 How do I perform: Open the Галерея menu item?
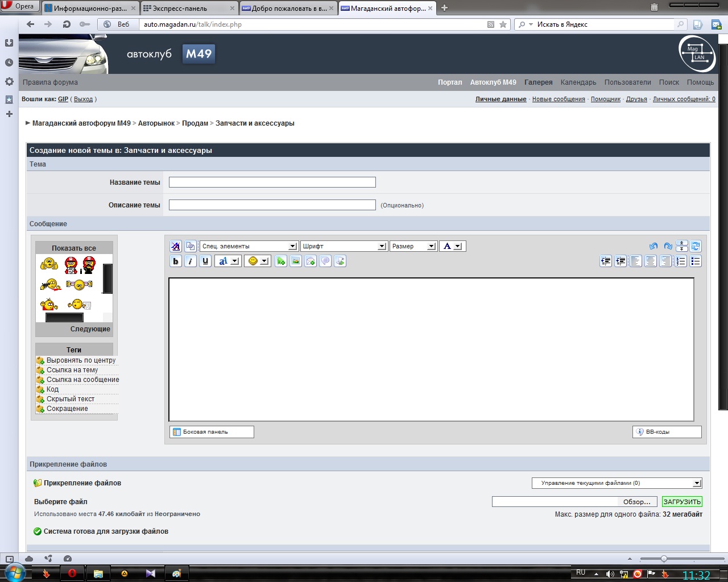[x=538, y=82]
